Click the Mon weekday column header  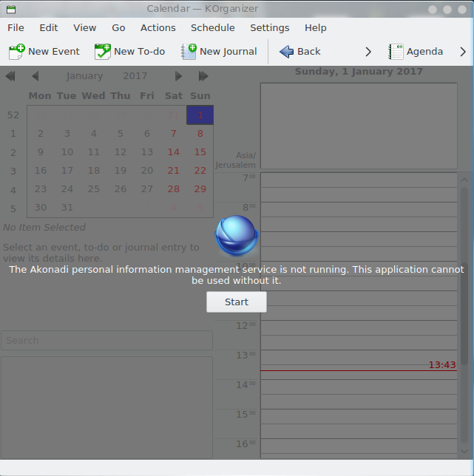pyautogui.click(x=40, y=96)
